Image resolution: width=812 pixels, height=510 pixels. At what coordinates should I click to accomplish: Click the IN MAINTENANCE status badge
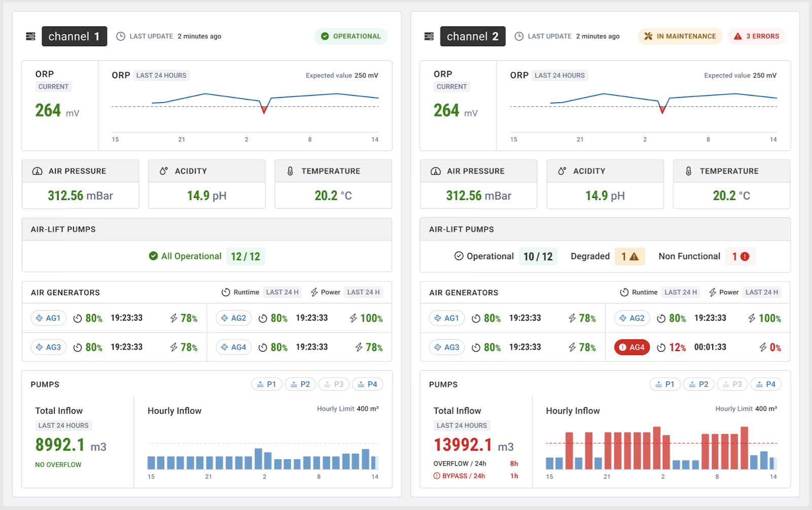click(680, 37)
